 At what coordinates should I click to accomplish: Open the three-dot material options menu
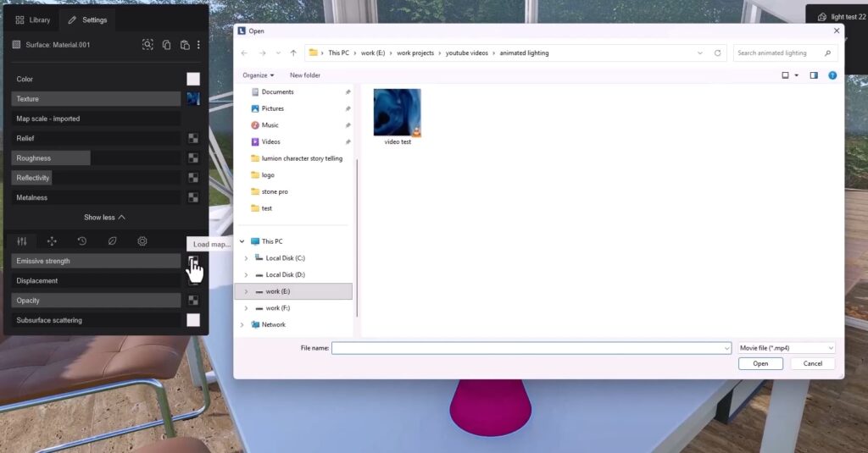(198, 45)
